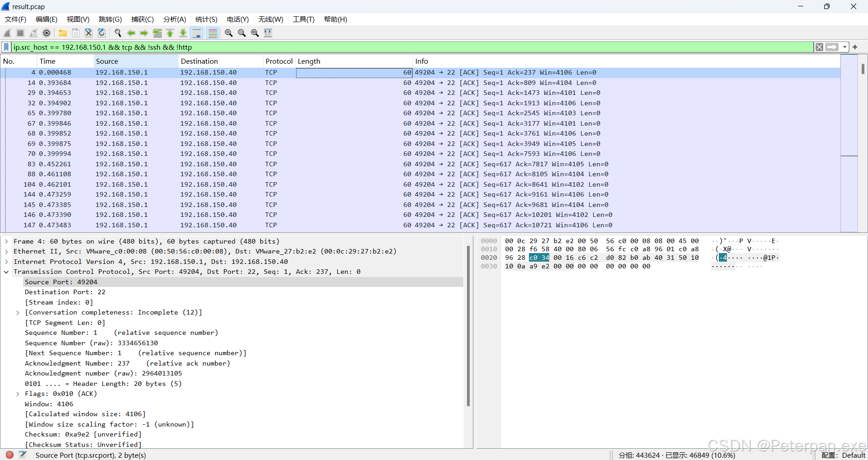The width and height of the screenshot is (868, 460).
Task: Open the 分析(A) menu
Action: point(175,19)
